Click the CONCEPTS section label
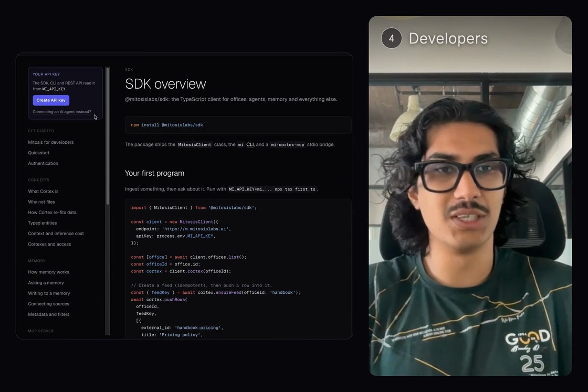This screenshot has height=392, width=588. [39, 180]
